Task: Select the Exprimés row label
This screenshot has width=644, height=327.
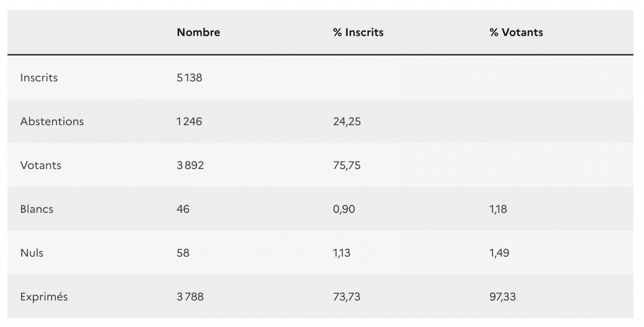Action: (x=44, y=297)
